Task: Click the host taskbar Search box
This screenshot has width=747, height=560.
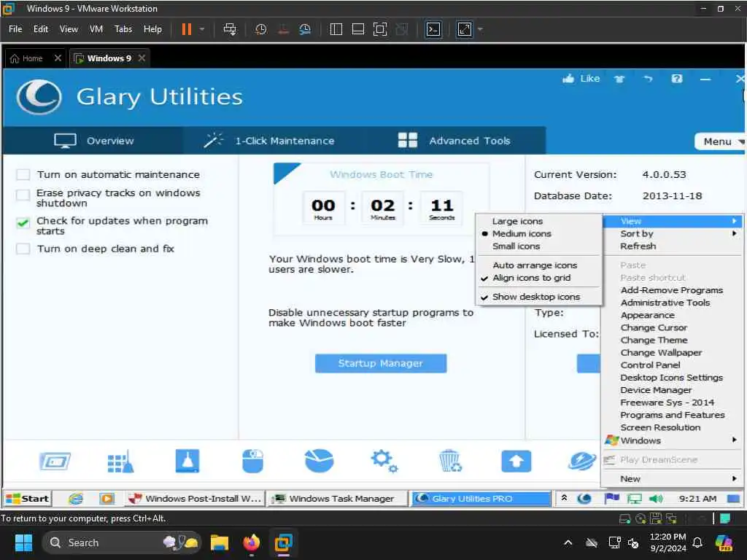Action: pyautogui.click(x=122, y=542)
